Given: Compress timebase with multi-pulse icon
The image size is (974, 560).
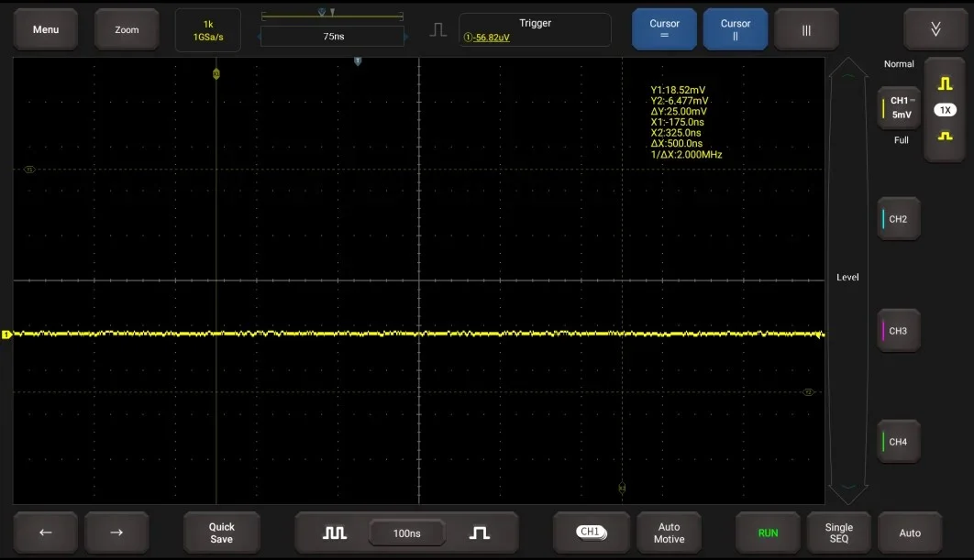Looking at the screenshot, I should click(x=334, y=533).
